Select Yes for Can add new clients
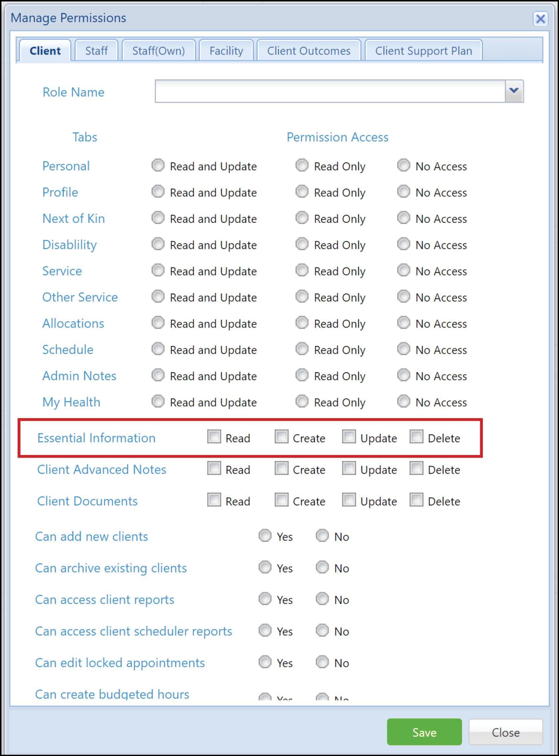This screenshot has height=756, width=559. 265,536
